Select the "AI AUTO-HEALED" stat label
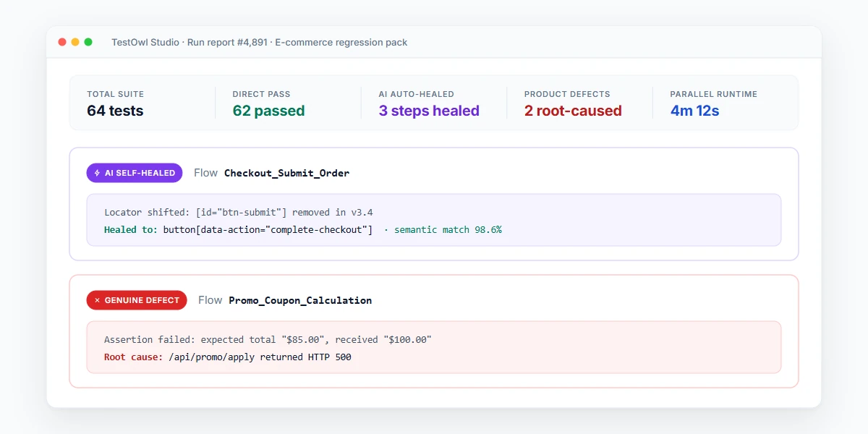Screen dimensions: 868x434 tap(417, 94)
